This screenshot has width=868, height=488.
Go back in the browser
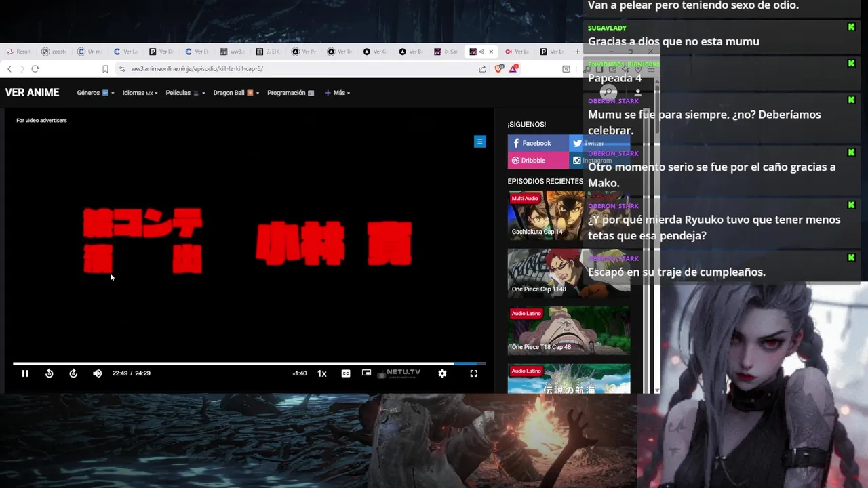9,68
